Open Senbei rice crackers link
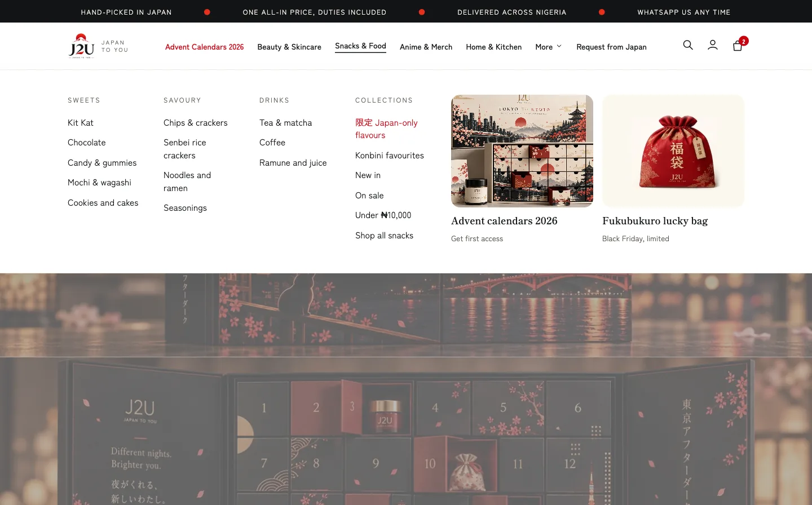The height and width of the screenshot is (505, 812). (x=185, y=149)
